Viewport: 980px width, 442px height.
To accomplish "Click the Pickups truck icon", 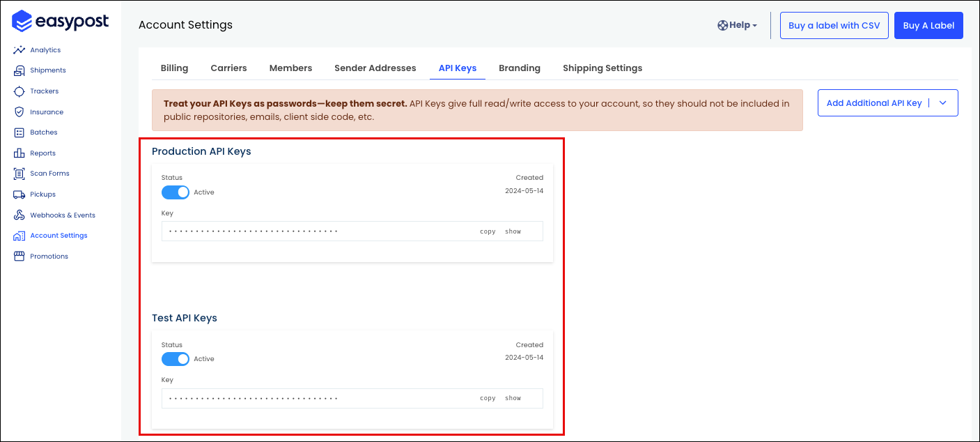I will (19, 195).
